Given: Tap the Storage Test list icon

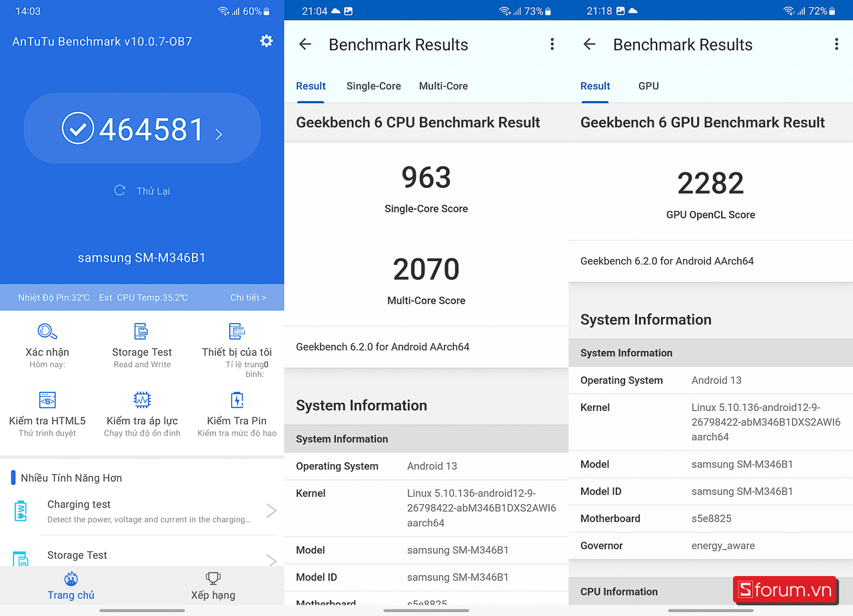Looking at the screenshot, I should click(21, 559).
